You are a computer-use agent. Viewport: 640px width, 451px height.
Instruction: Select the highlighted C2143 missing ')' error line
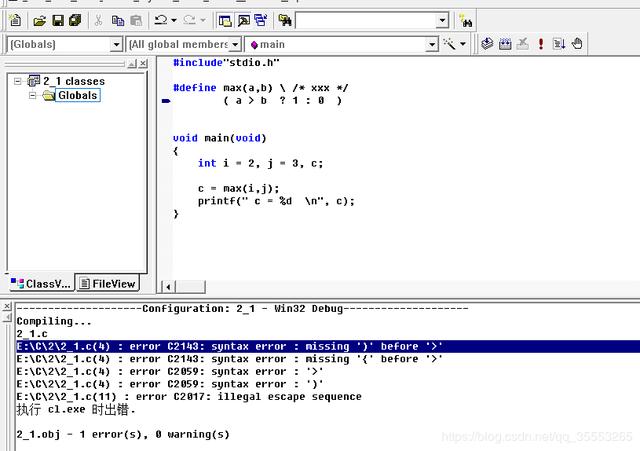coord(328,347)
